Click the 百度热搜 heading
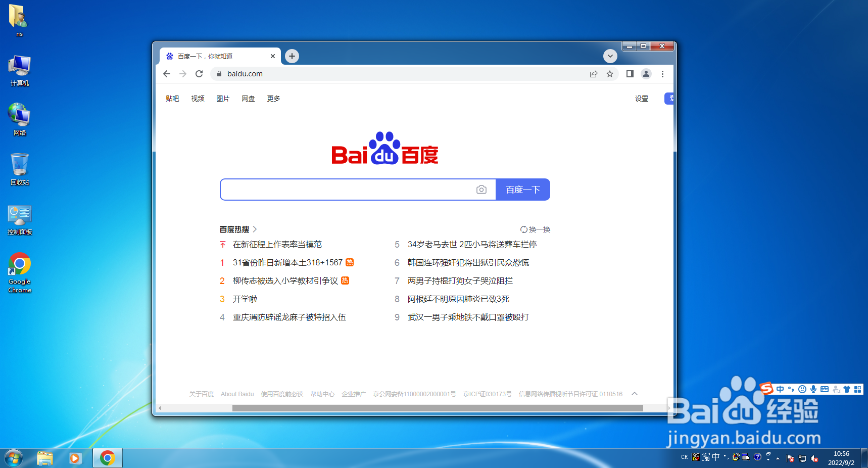Image resolution: width=868 pixels, height=468 pixels. coord(234,229)
